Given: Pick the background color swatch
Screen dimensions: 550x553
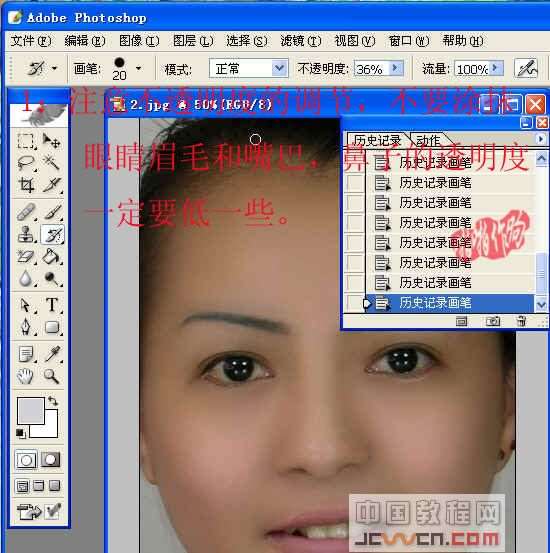Looking at the screenshot, I should click(51, 430).
